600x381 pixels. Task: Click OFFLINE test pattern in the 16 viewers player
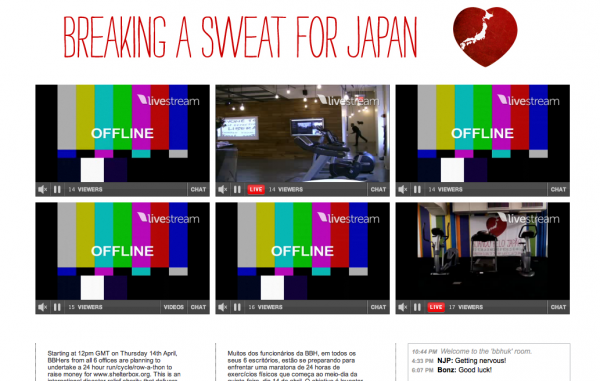[x=303, y=251]
